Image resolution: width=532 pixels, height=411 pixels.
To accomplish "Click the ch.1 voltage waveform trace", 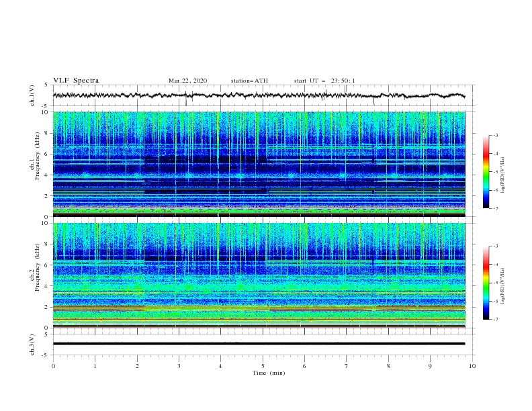I will pos(259,95).
